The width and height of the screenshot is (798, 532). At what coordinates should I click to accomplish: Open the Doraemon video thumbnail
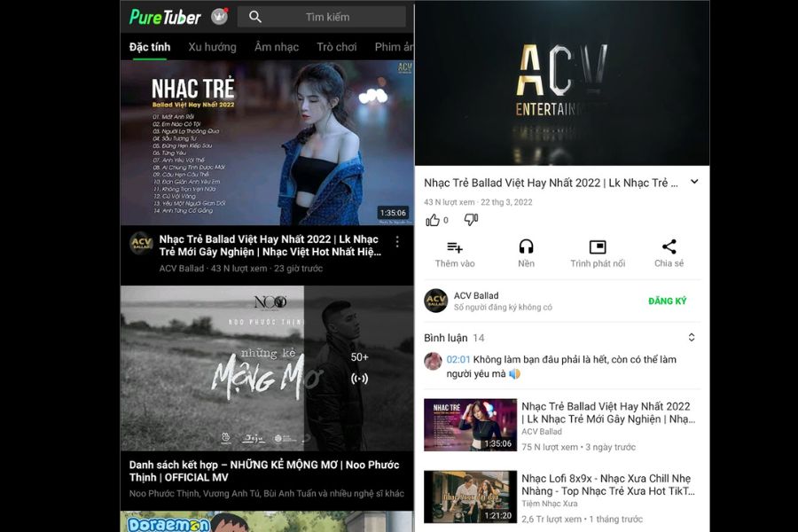pyautogui.click(x=267, y=522)
